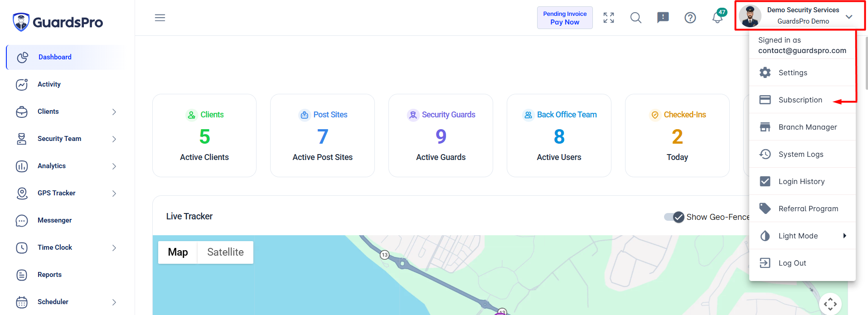Expand the Scheduler submenu chevron
This screenshot has height=315, width=868.
coord(114,302)
